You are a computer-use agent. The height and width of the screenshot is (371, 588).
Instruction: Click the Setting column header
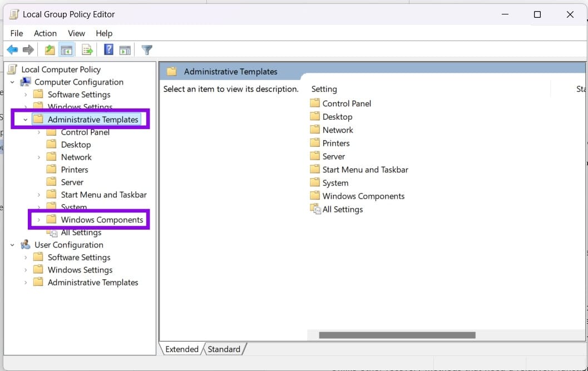324,89
